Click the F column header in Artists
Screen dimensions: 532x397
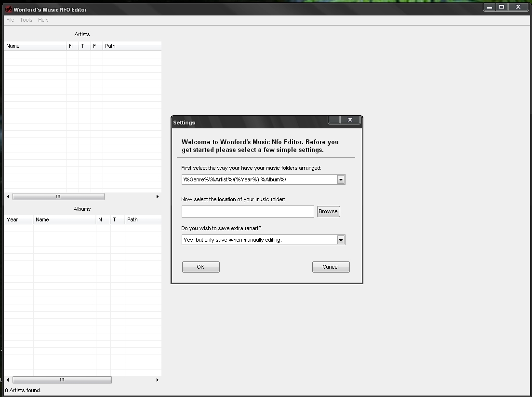[x=96, y=46]
